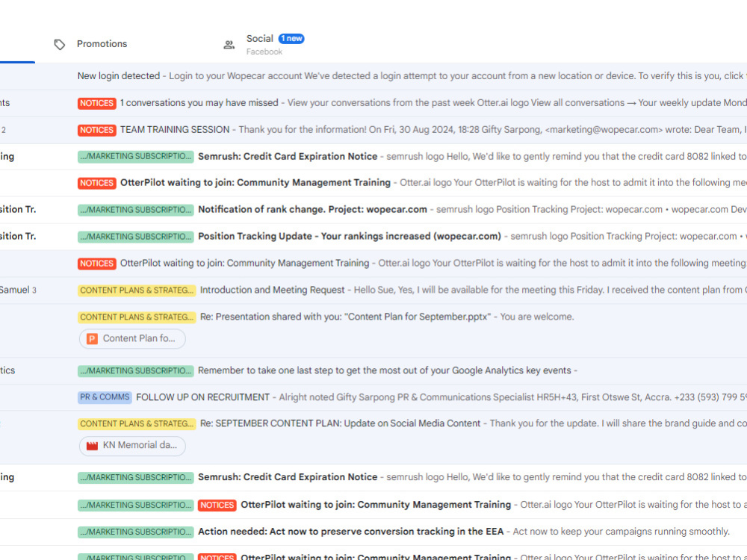Click the Content Plans label on 'Re: Presentation shared' email
This screenshot has width=747, height=560.
[x=137, y=317]
